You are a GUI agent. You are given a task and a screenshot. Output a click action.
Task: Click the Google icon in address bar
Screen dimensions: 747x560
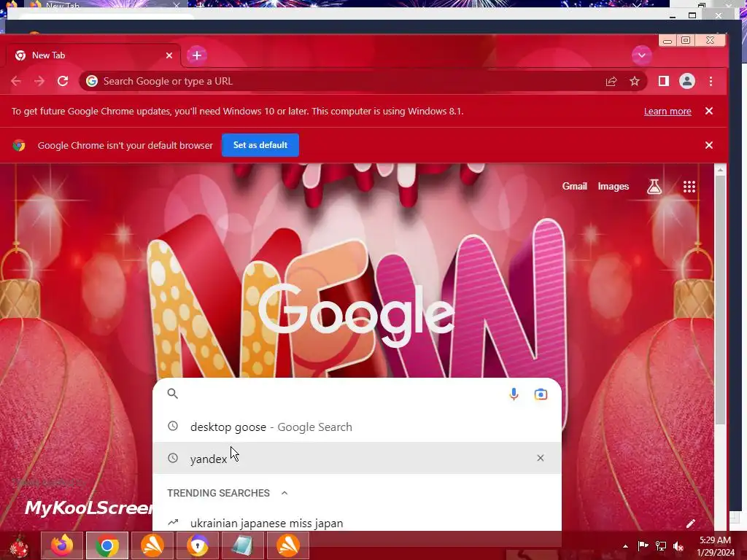(91, 81)
